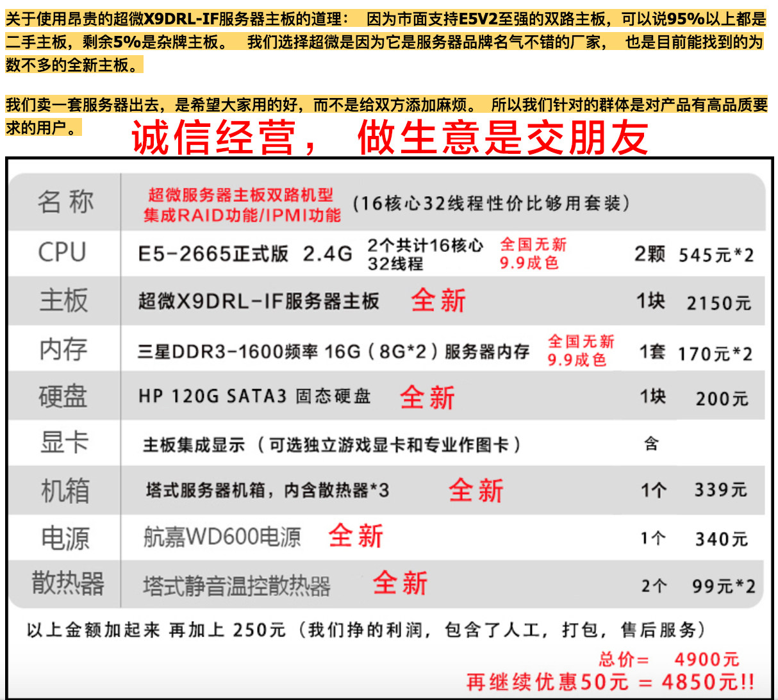Click the price '2150元'
The width and height of the screenshot is (778, 700).
718,303
